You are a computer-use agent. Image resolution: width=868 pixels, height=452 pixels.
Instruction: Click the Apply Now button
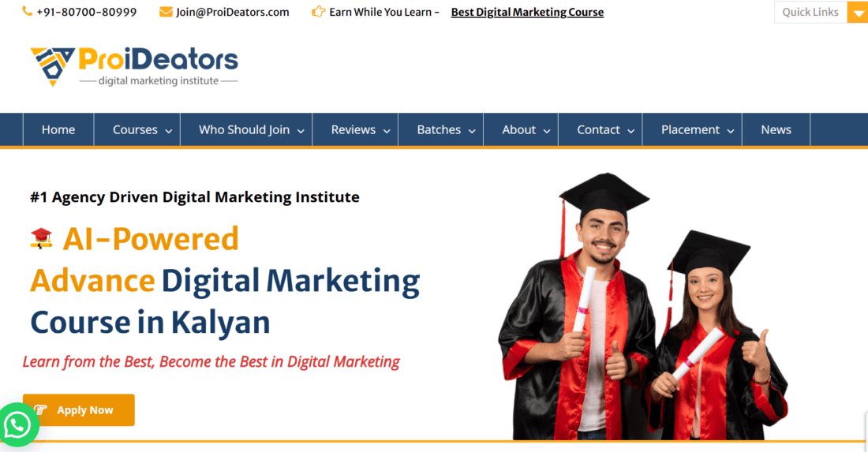click(79, 410)
